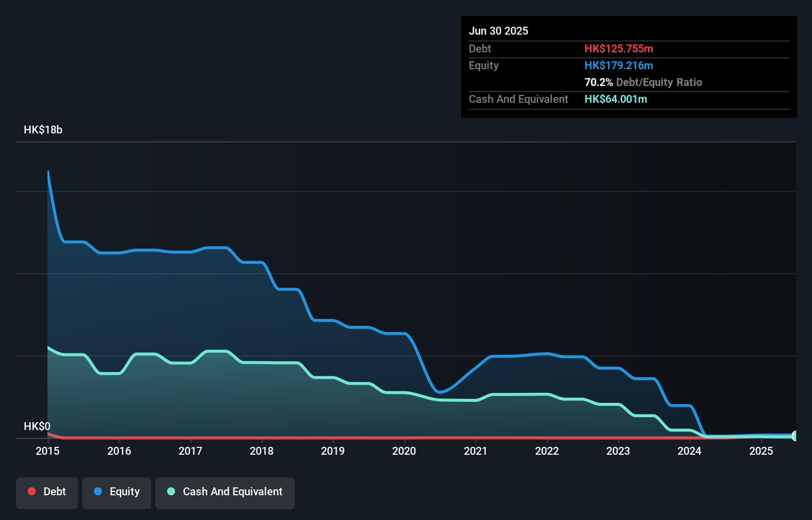
Task: Click the teal Cash And Equivalent legend dot
Action: pyautogui.click(x=170, y=491)
